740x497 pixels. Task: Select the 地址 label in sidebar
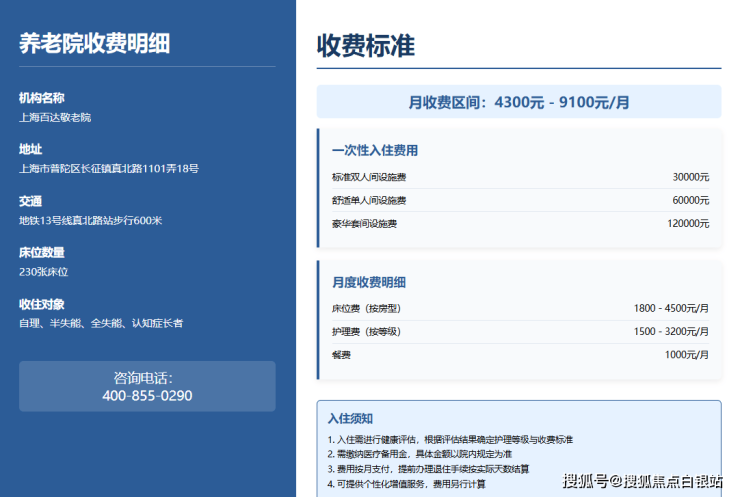coord(30,150)
